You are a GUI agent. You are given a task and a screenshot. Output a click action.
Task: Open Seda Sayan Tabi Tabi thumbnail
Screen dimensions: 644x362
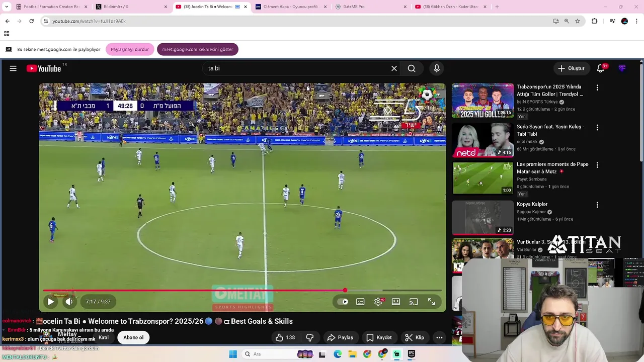pos(482,140)
